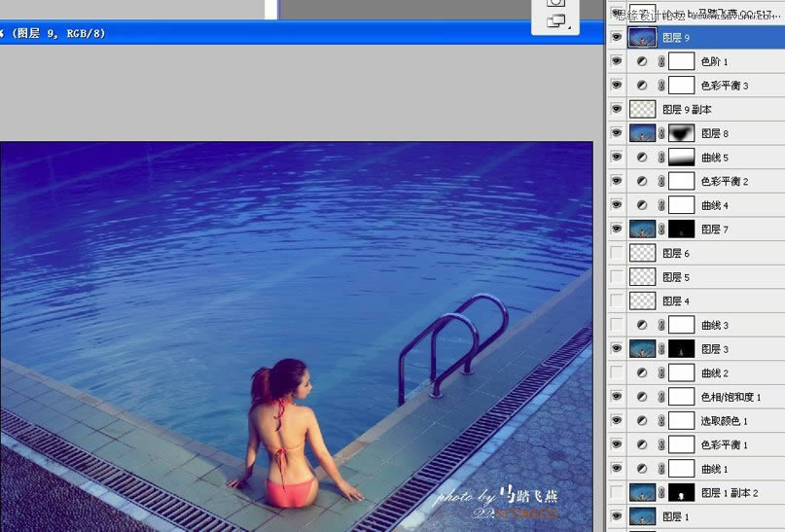The height and width of the screenshot is (532, 785).
Task: Click the mask link icon on 图层 8
Action: 661,133
